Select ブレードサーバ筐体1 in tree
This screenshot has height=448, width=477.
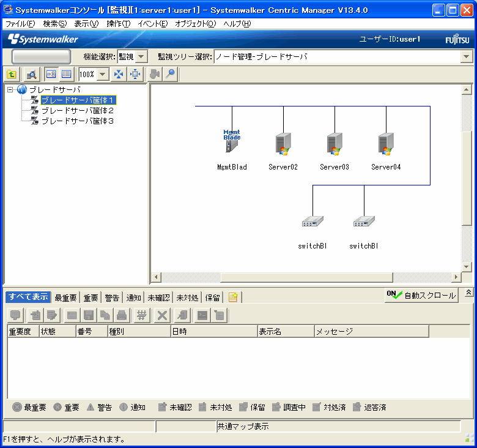click(x=78, y=100)
